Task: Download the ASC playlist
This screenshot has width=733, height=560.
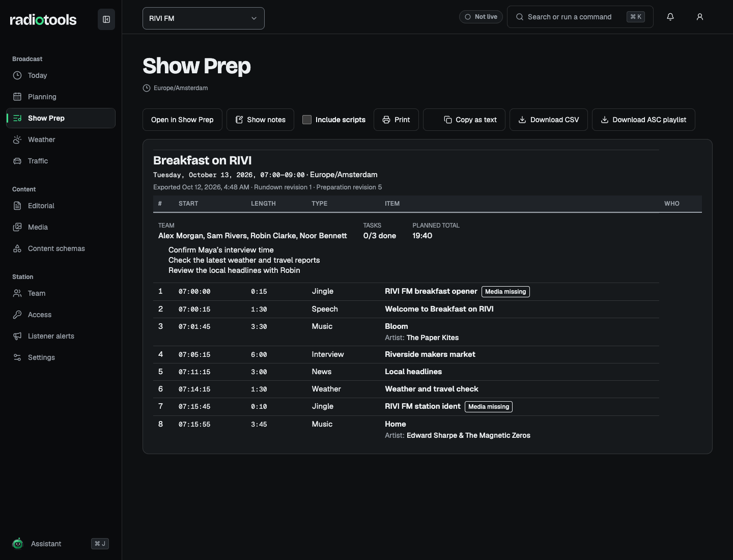Action: [x=643, y=120]
